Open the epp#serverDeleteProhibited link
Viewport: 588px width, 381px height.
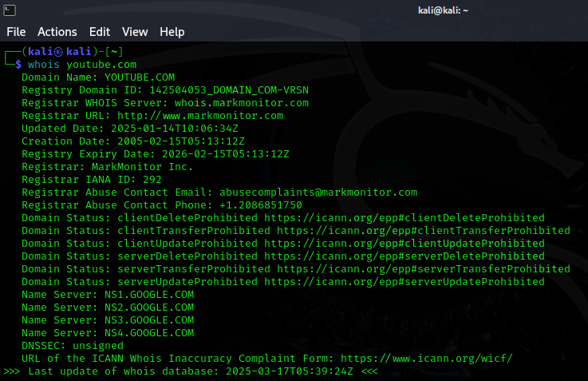pos(404,256)
